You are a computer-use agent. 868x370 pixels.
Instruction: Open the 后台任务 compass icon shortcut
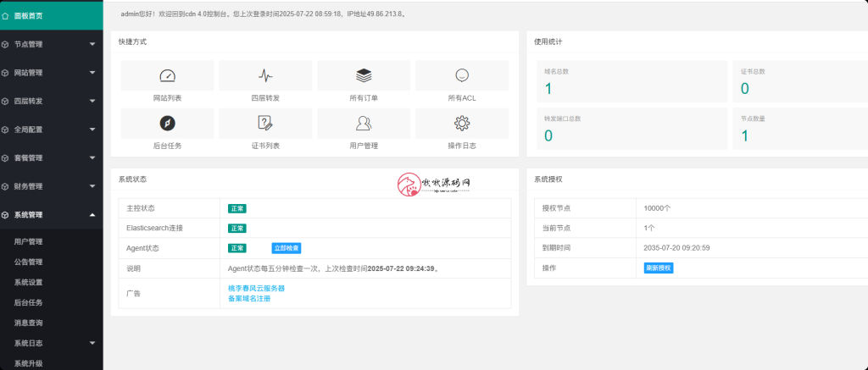[167, 124]
